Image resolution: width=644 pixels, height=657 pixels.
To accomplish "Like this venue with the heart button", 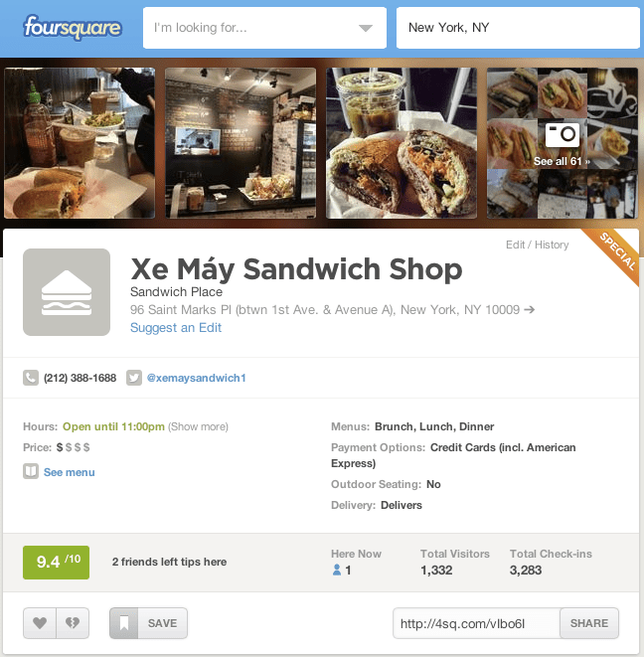I will [40, 623].
